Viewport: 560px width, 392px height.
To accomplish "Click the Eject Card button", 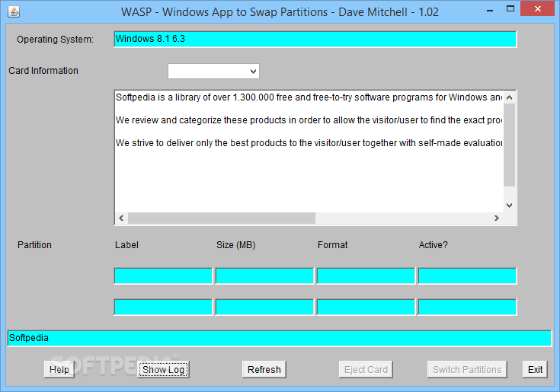I will coord(366,369).
